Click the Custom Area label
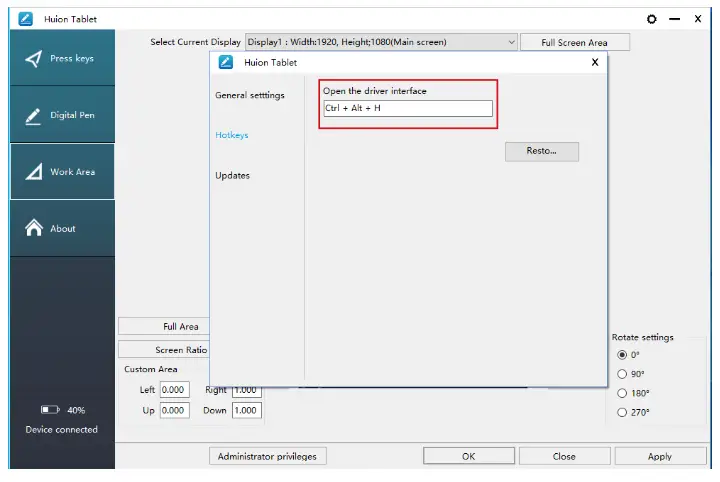 click(151, 369)
